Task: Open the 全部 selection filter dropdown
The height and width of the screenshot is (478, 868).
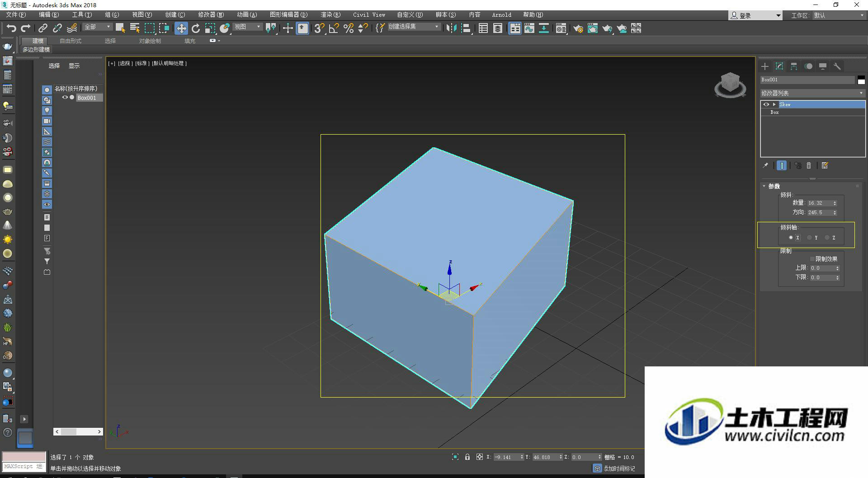Action: pos(97,27)
